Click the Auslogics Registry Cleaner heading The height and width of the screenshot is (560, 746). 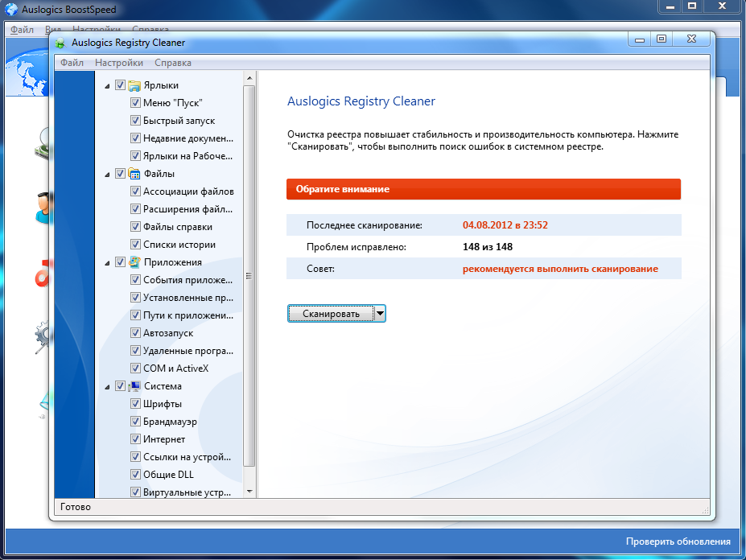(361, 101)
